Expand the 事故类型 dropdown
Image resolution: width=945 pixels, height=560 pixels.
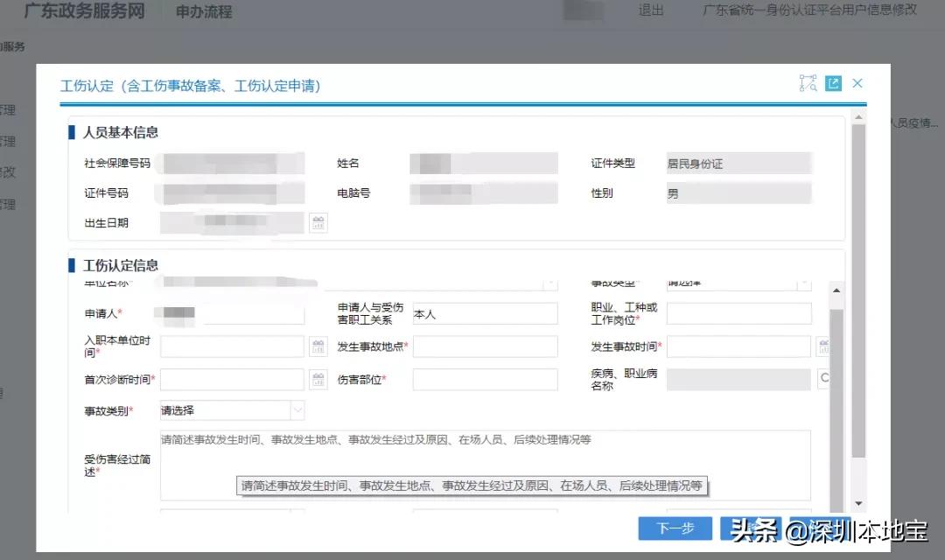coord(805,282)
